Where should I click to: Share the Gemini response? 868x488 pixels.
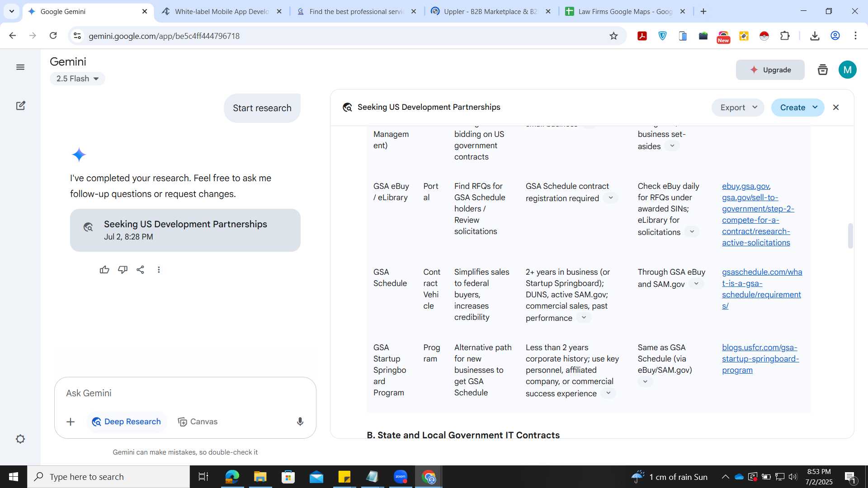click(x=141, y=270)
